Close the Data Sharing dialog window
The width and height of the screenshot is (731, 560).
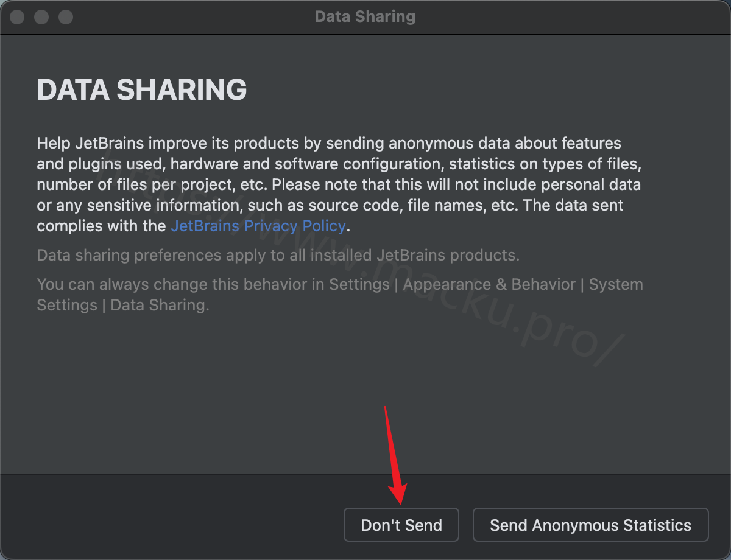pos(17,17)
